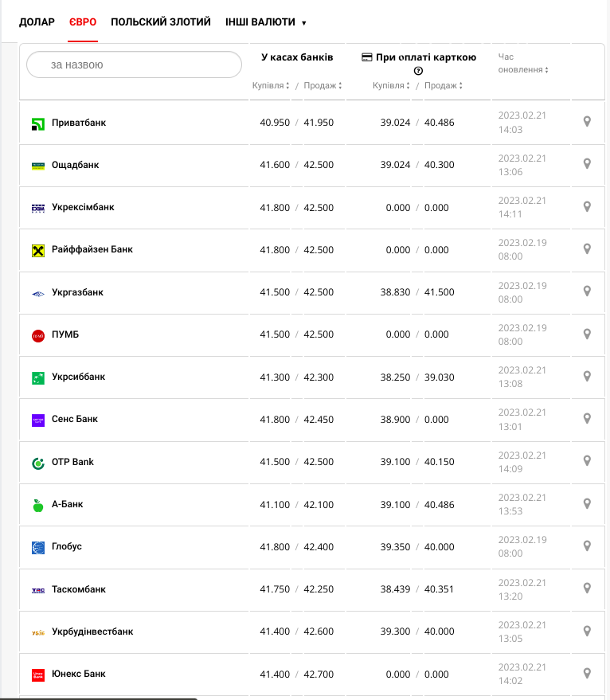This screenshot has height=700, width=610.
Task: Open the Таскомбанк bank link
Action: [x=79, y=589]
